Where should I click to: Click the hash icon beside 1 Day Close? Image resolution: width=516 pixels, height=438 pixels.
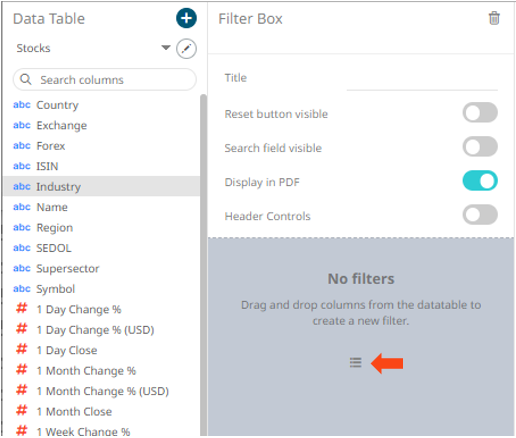(x=22, y=349)
